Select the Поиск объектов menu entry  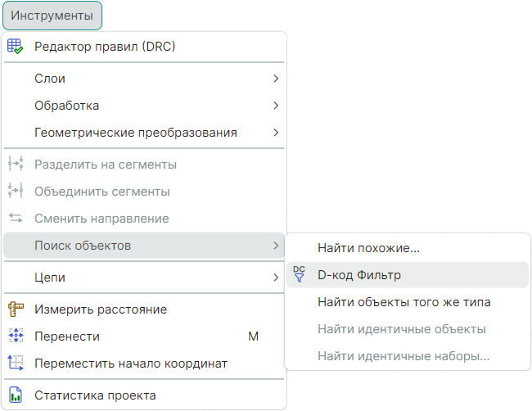[x=82, y=246]
